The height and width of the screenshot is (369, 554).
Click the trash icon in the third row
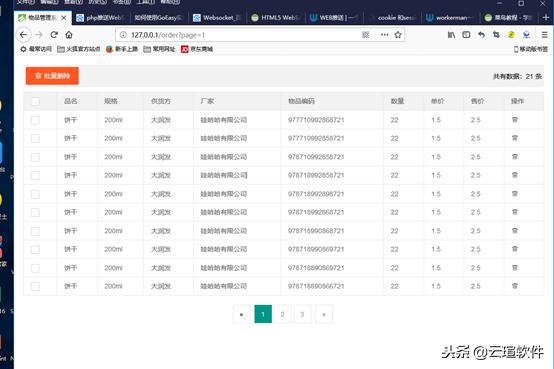click(515, 157)
